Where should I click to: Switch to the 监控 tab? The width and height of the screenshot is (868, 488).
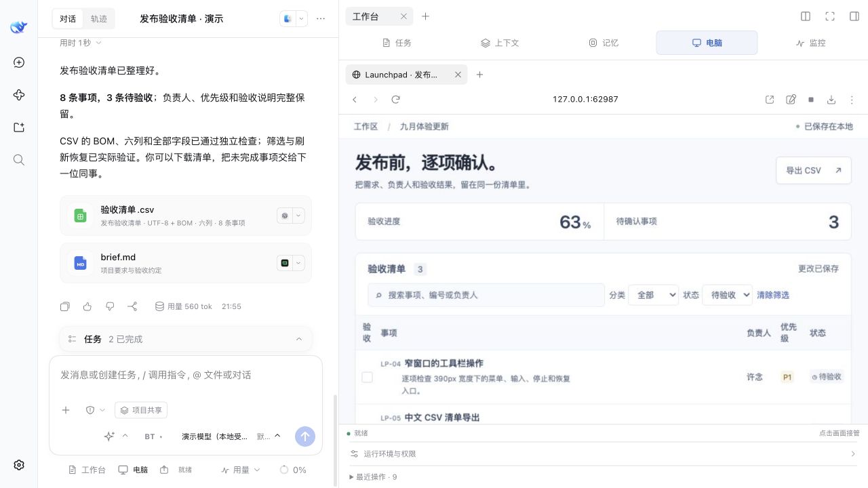click(810, 43)
